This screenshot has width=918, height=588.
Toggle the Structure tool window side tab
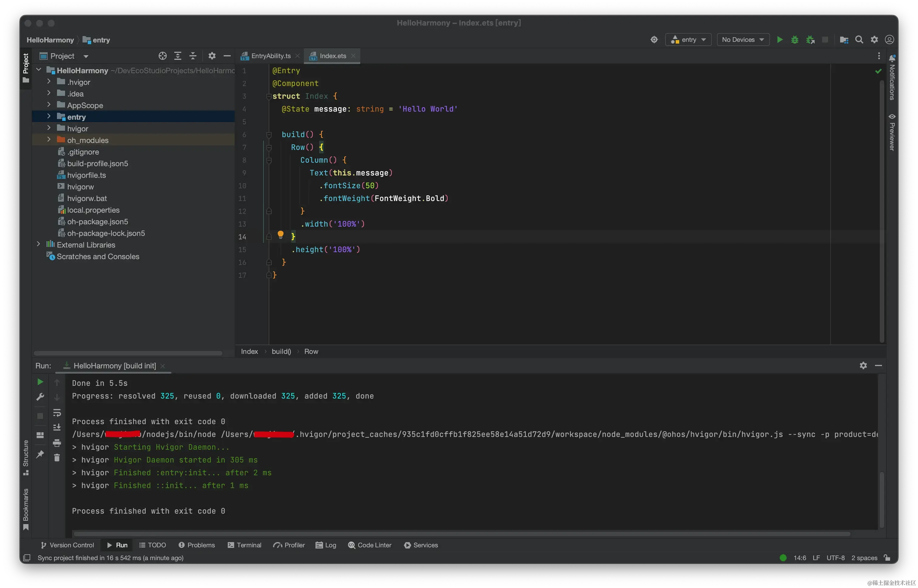tap(25, 457)
